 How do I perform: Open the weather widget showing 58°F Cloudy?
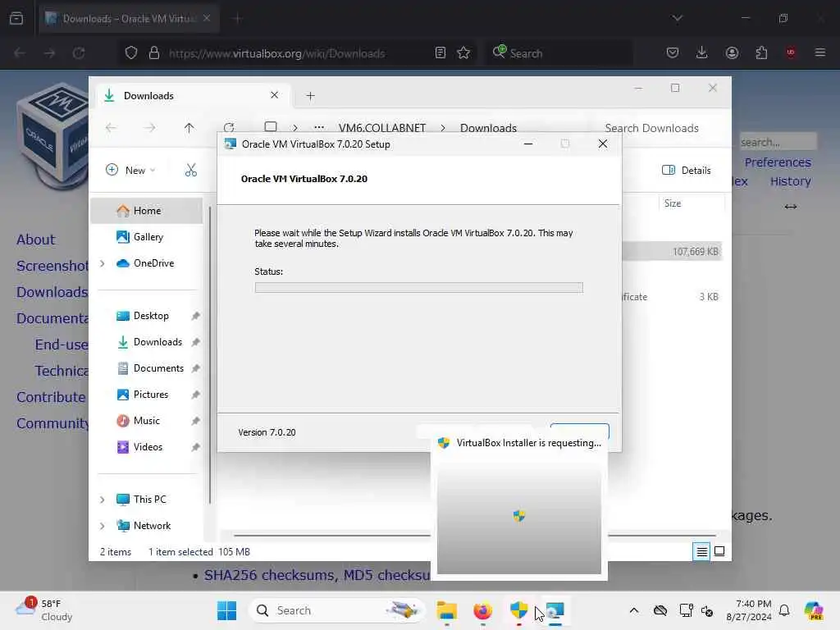click(44, 610)
